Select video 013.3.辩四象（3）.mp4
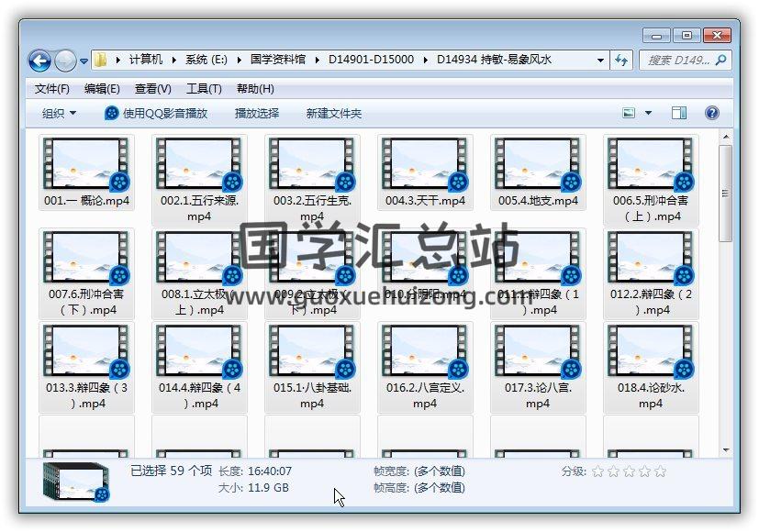The image size is (759, 532). point(86,367)
